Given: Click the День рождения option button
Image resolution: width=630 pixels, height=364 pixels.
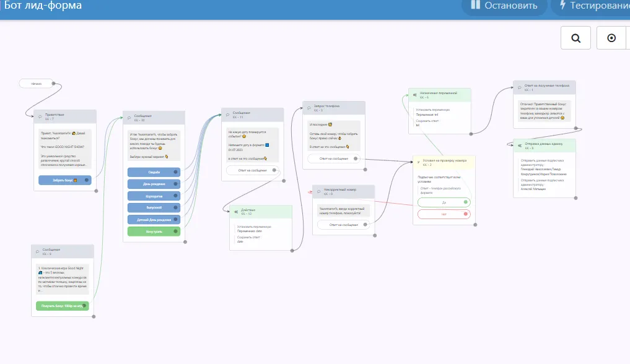Looking at the screenshot, I should click(x=154, y=184).
